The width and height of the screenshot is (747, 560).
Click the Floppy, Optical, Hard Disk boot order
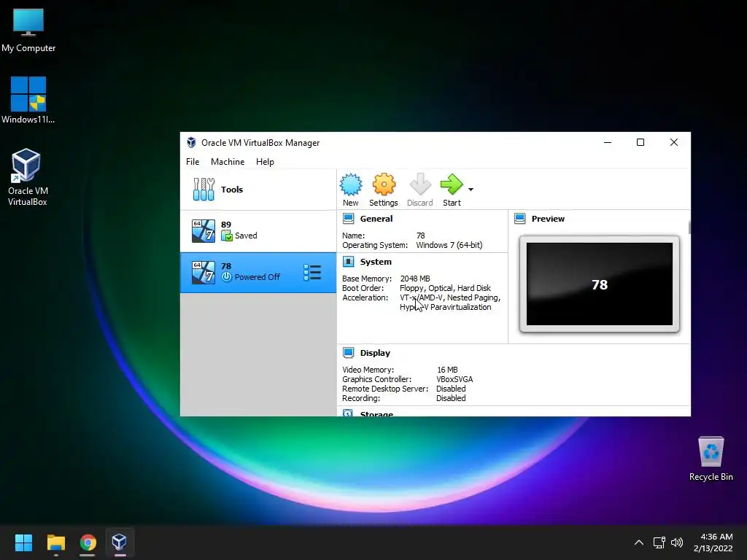coord(445,288)
